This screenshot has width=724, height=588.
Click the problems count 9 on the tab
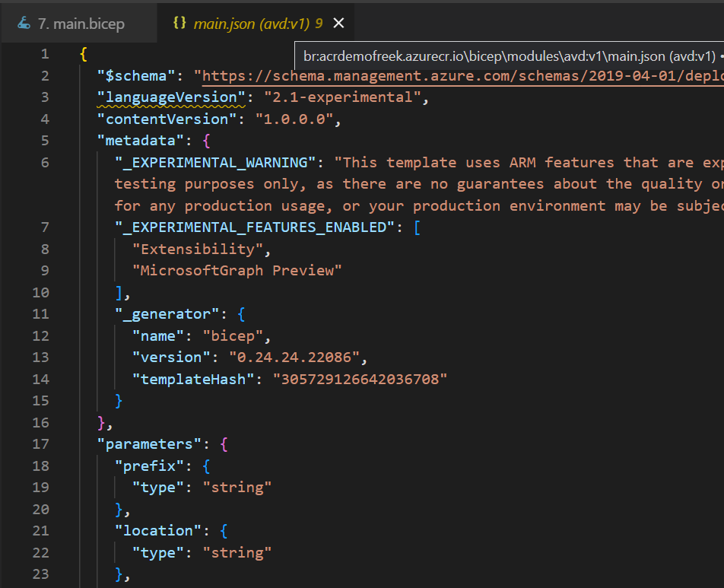click(319, 23)
